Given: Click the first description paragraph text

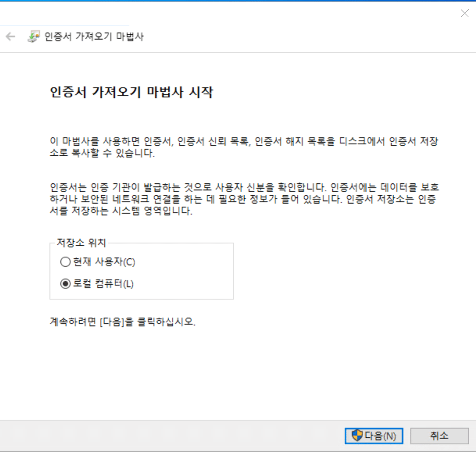Looking at the screenshot, I should (240, 146).
